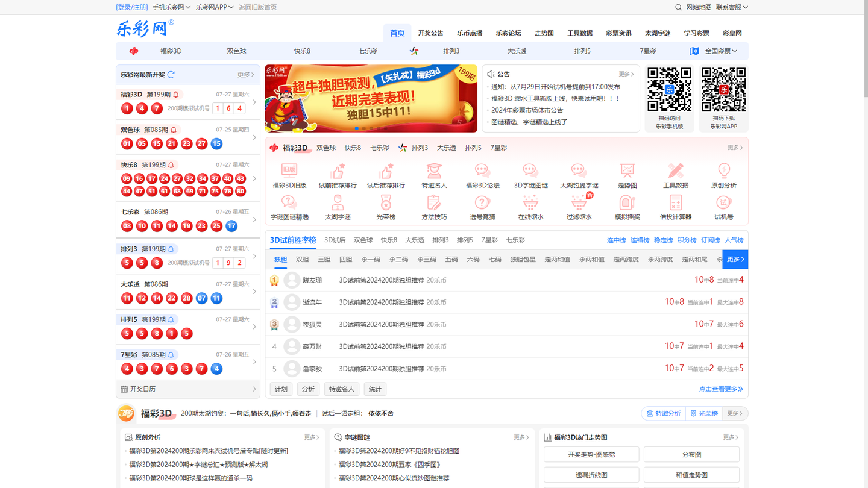Open 光荣榜 medal icon
This screenshot has height=488, width=868.
[386, 202]
